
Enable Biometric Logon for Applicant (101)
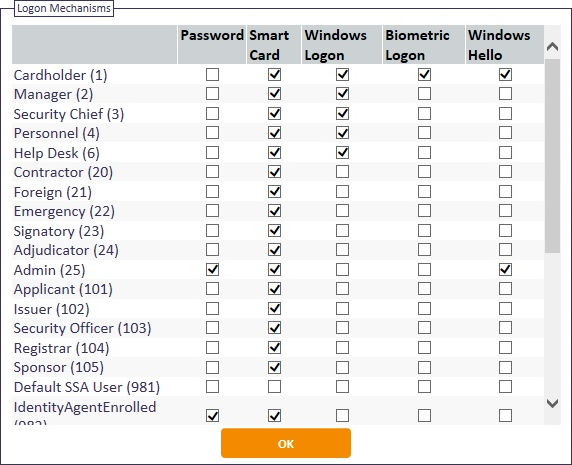point(424,289)
